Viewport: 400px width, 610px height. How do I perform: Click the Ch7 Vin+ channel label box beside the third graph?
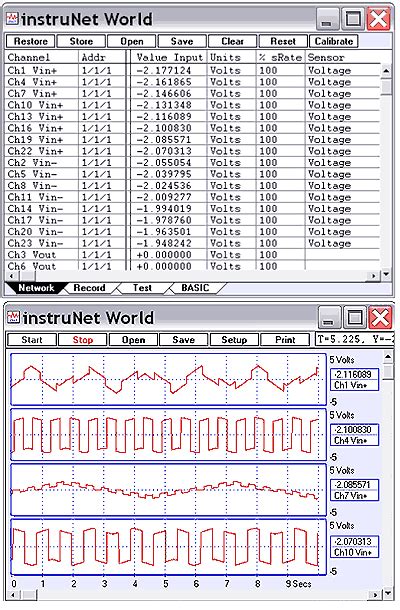354,490
